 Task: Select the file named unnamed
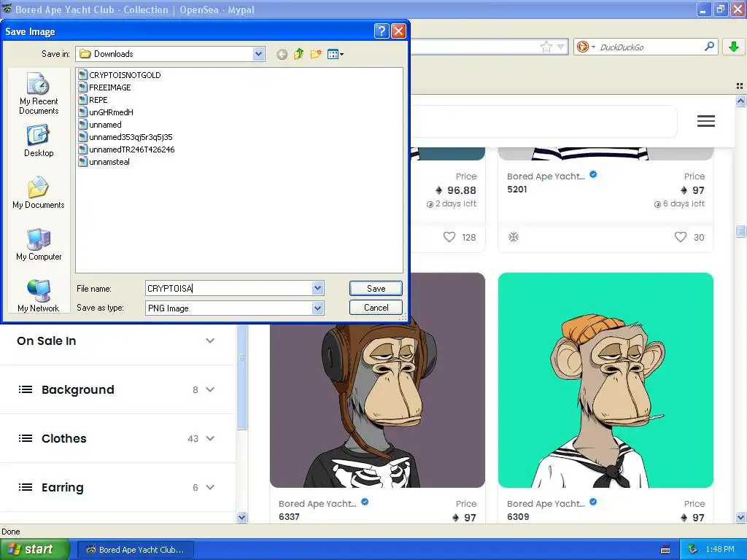(100, 124)
